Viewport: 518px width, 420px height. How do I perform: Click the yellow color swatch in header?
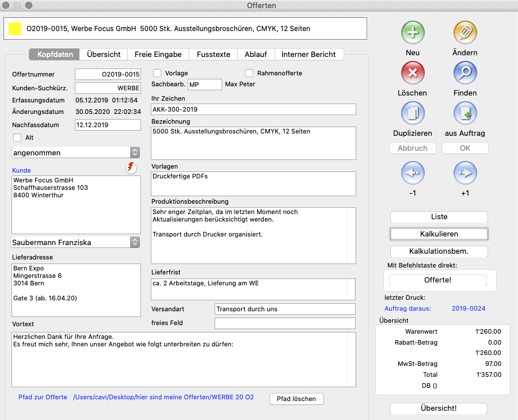15,29
